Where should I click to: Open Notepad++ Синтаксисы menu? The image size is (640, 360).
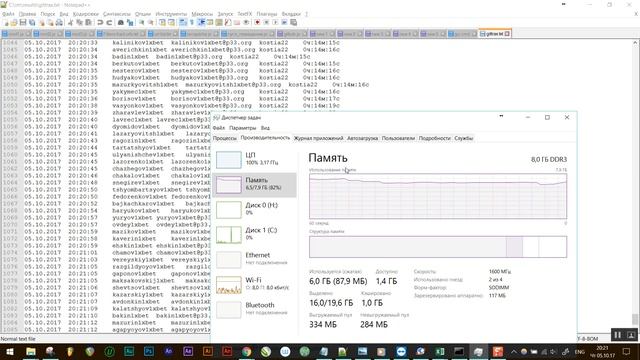pyautogui.click(x=117, y=14)
